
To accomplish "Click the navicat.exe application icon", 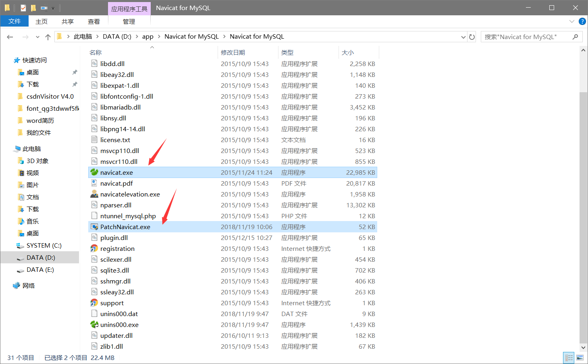I will [x=94, y=172].
